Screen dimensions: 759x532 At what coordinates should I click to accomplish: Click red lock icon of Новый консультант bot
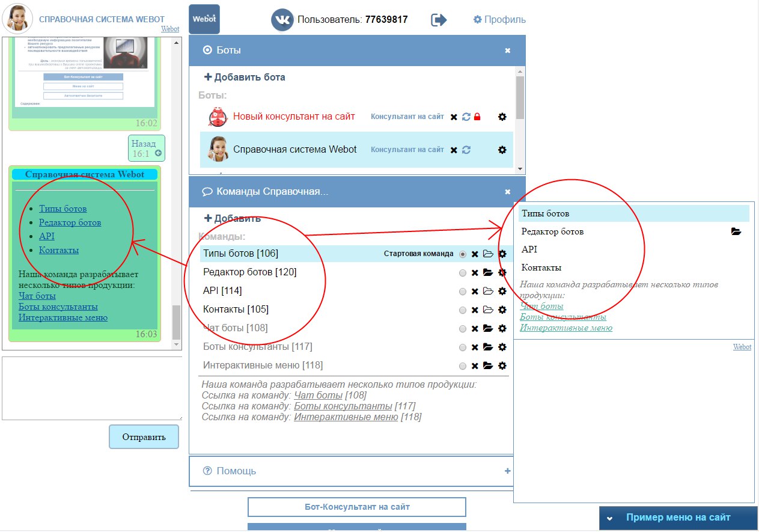(477, 117)
